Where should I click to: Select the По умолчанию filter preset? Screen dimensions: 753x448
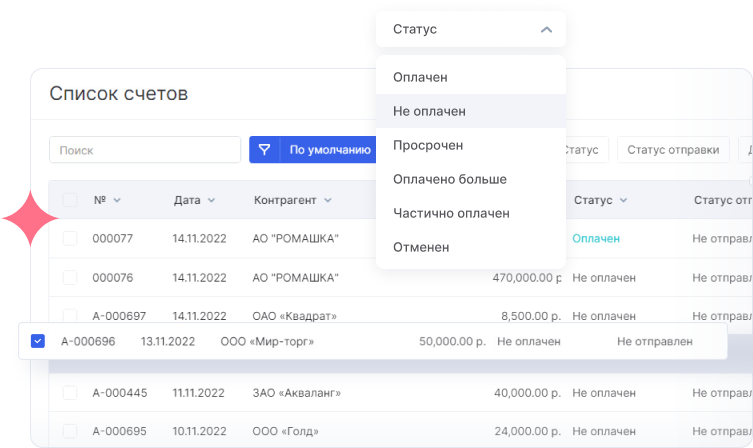tap(329, 150)
